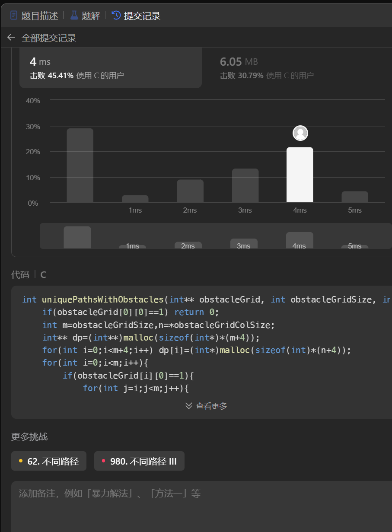Click the 4ms bar in range slider
392x532 pixels.
click(x=300, y=240)
